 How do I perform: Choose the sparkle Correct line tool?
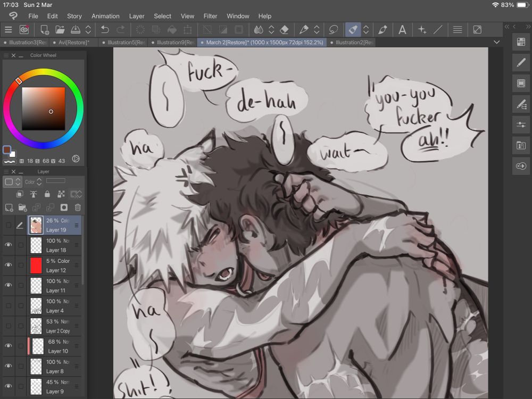point(422,29)
